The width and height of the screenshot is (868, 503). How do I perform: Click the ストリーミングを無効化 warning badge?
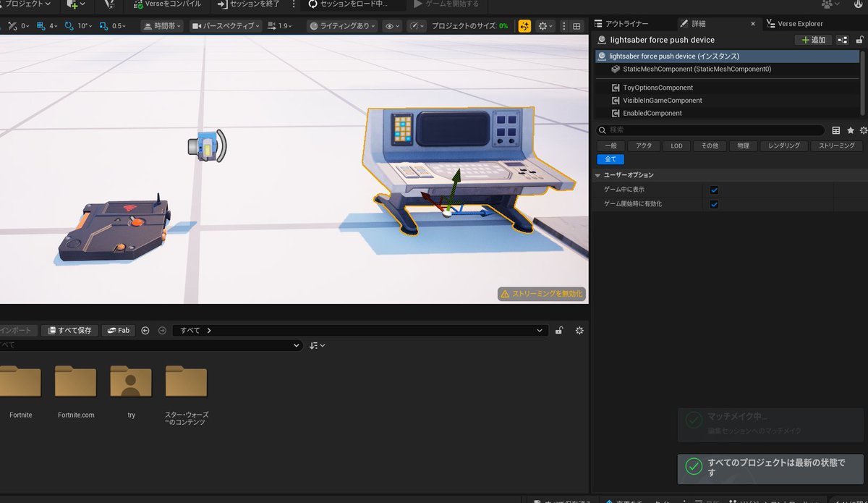click(541, 294)
